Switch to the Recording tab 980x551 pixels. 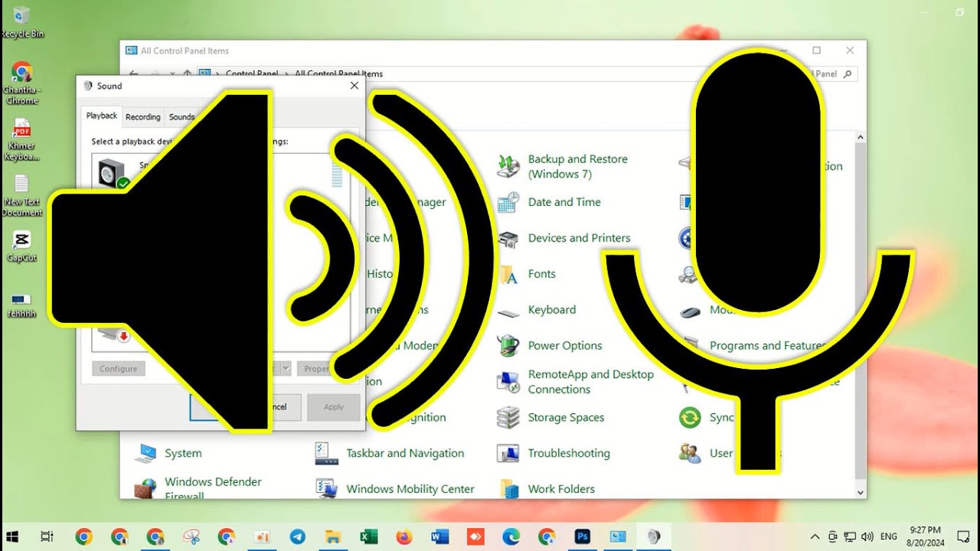pyautogui.click(x=143, y=117)
